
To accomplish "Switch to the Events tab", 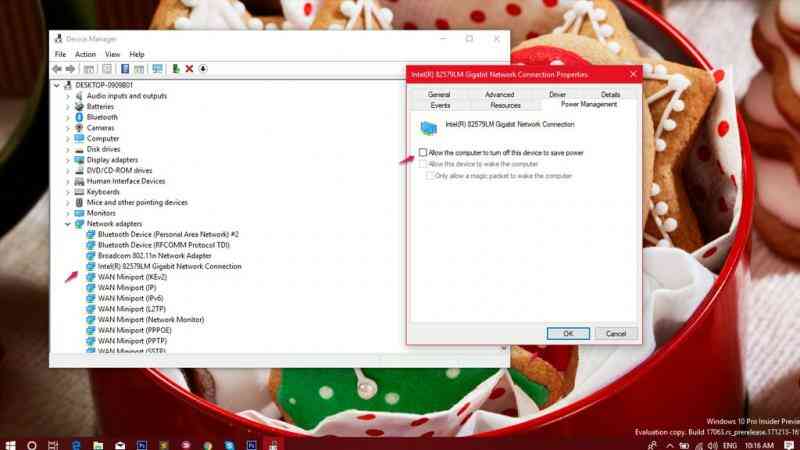I will 440,105.
